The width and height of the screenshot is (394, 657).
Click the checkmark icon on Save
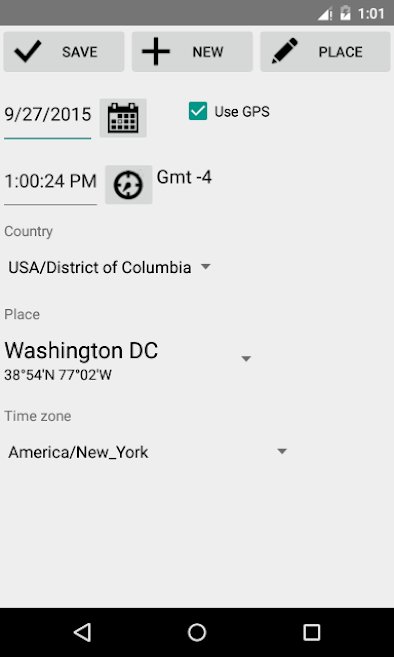[28, 52]
